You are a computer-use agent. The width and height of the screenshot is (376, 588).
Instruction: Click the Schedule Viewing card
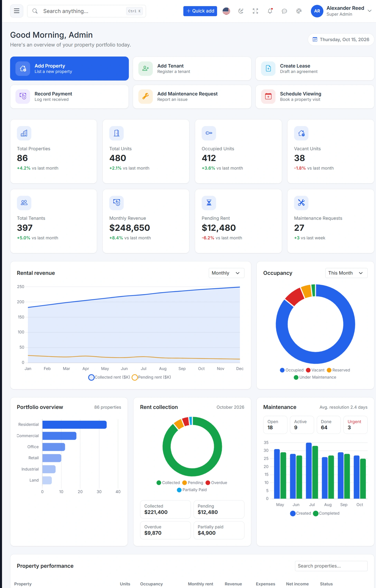[x=315, y=96]
